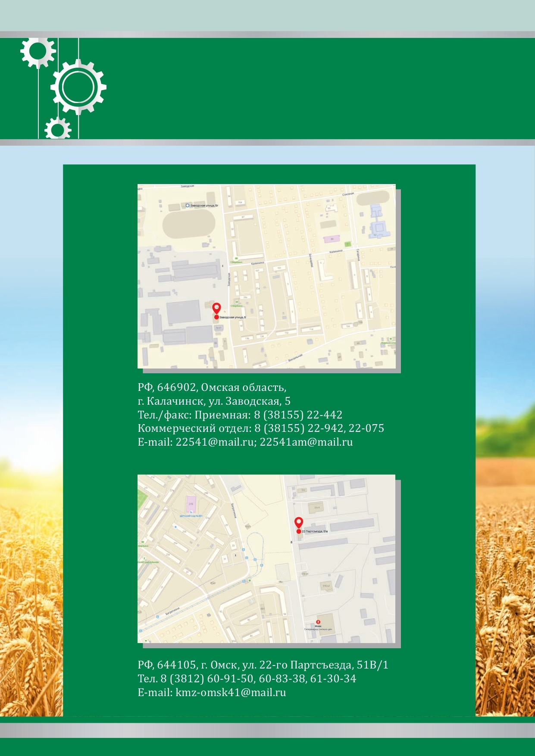The width and height of the screenshot is (535, 756).
Task: Click the oval stadium on Kalachinsk map
Action: (188, 225)
